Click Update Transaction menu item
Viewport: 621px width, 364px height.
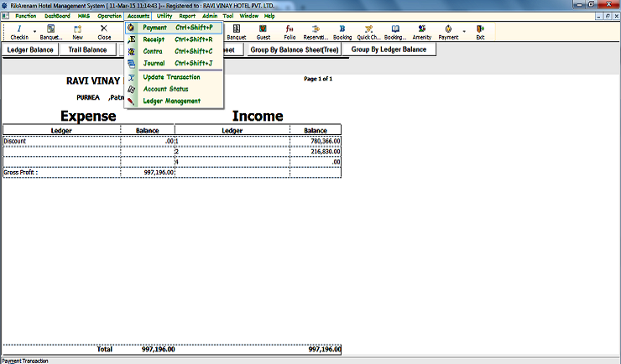pyautogui.click(x=171, y=77)
